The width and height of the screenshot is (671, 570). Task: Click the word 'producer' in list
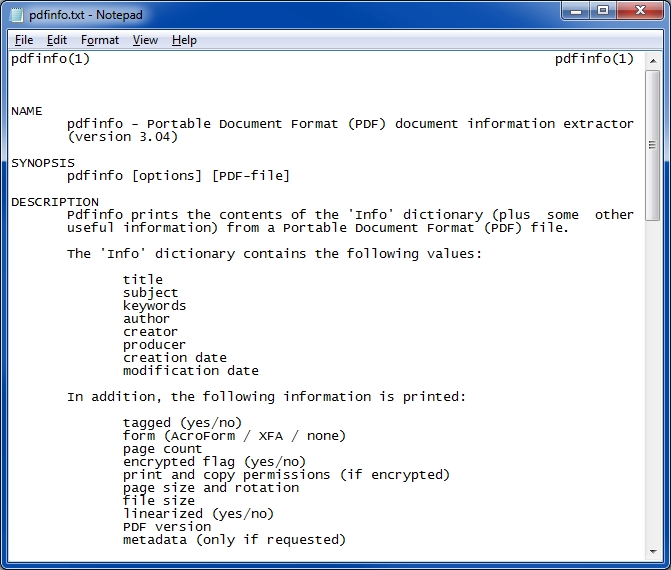click(x=154, y=345)
